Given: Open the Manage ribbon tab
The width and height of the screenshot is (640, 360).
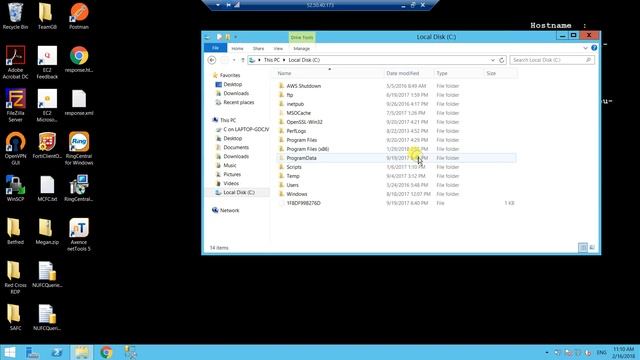Looking at the screenshot, I should tap(302, 48).
